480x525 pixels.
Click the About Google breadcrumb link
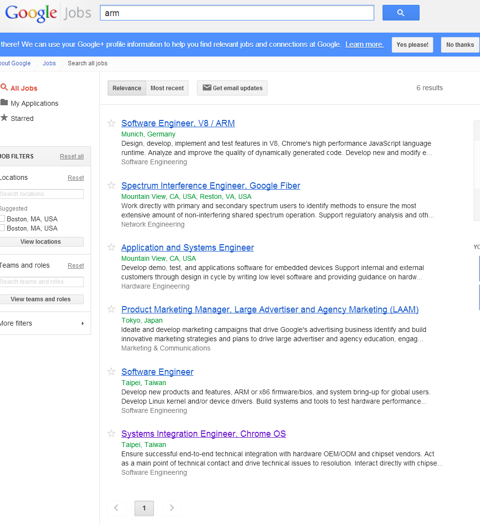pyautogui.click(x=15, y=63)
